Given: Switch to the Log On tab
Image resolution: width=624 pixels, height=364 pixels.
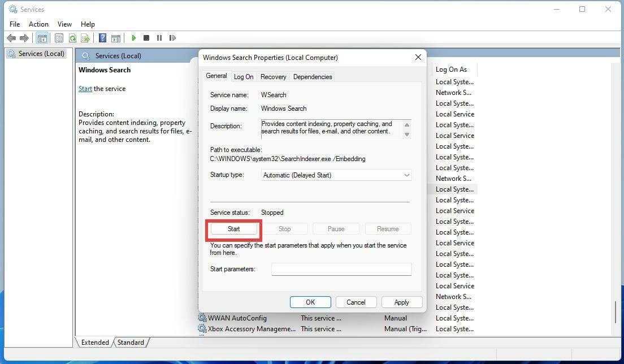Looking at the screenshot, I should click(243, 76).
